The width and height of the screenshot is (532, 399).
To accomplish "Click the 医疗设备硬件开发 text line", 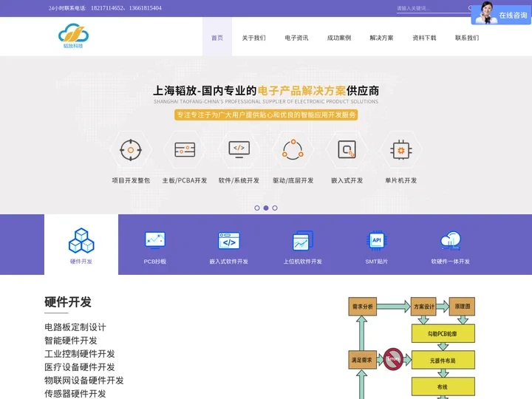I will (80, 367).
